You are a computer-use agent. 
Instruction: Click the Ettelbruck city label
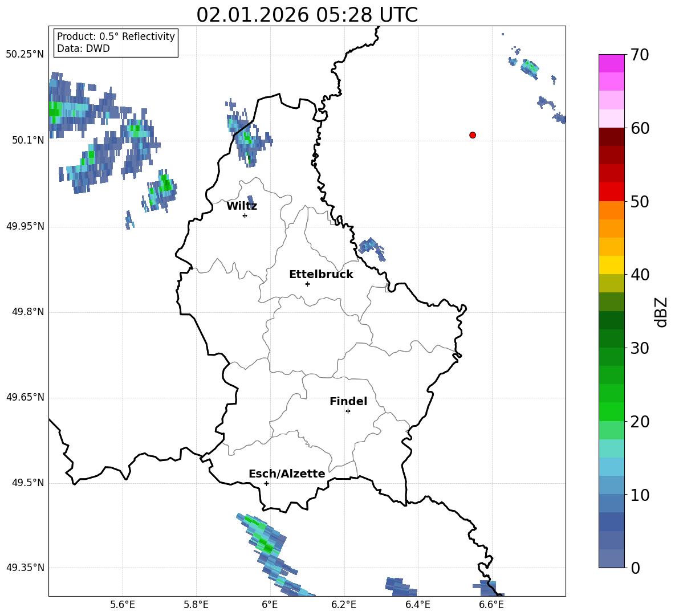tap(321, 275)
